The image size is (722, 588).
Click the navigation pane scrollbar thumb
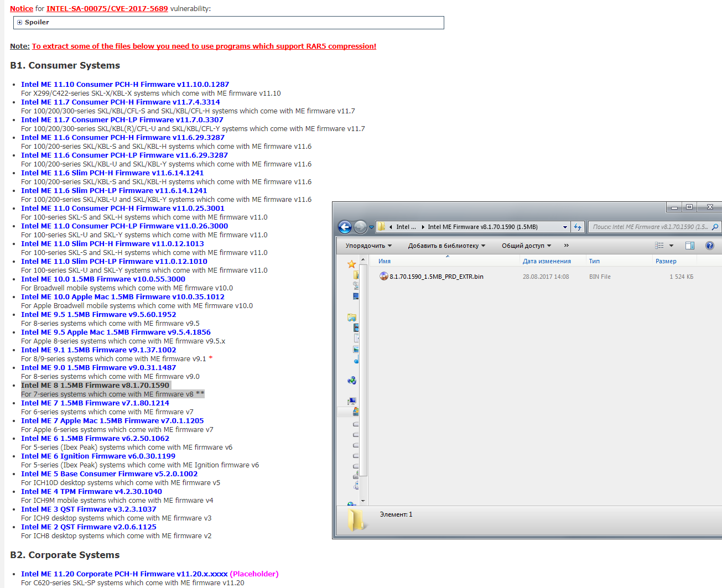pyautogui.click(x=363, y=370)
